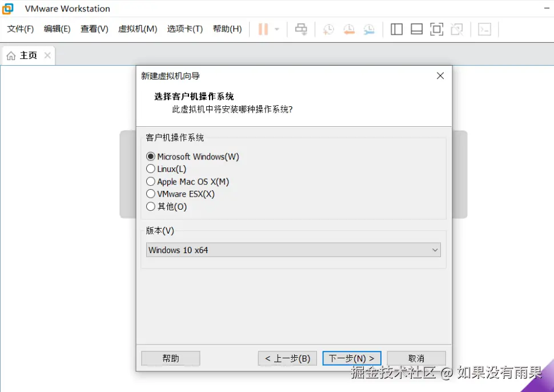Screen dimensions: 554x392
Task: Click the Unity mode icon
Action: coord(457,29)
